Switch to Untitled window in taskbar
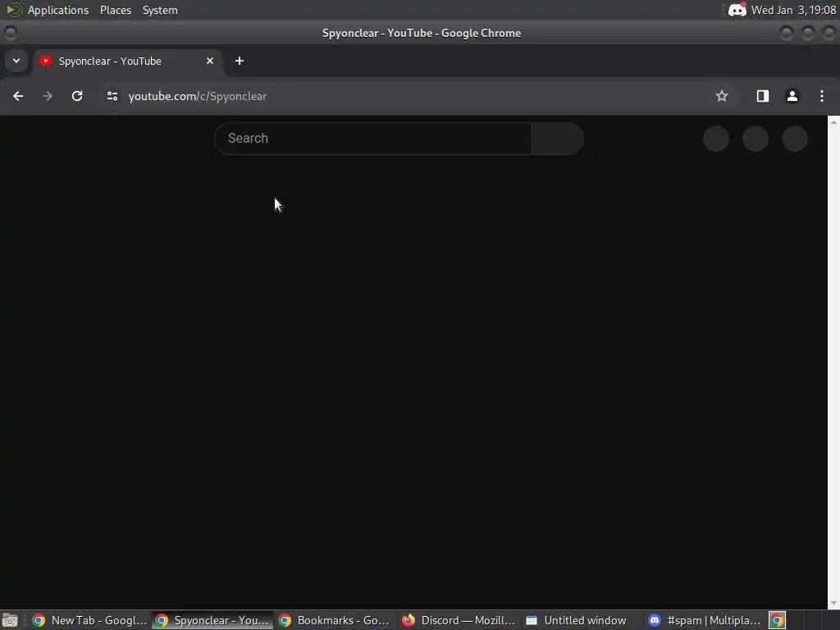The height and width of the screenshot is (630, 840). click(x=582, y=620)
